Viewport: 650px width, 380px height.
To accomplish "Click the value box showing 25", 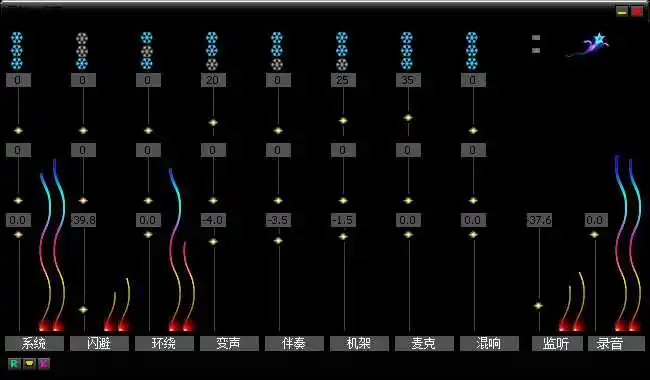I will coord(343,80).
